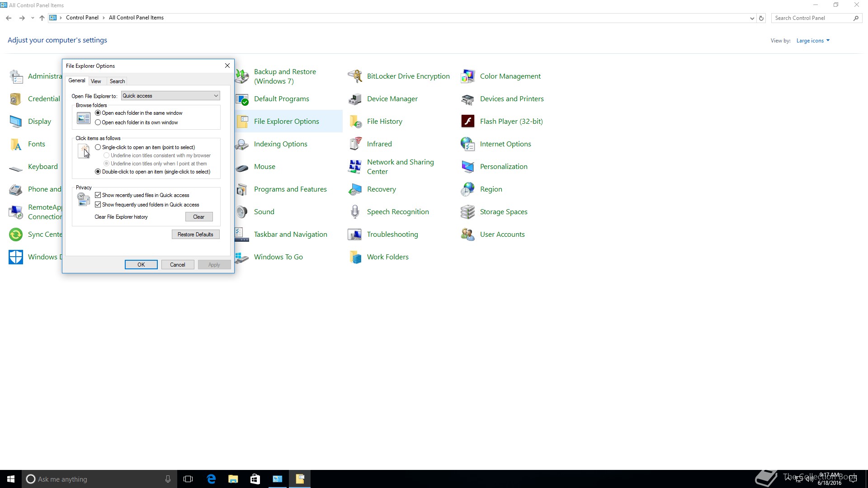This screenshot has width=868, height=488.
Task: Open the Color Management icon
Action: pos(468,76)
